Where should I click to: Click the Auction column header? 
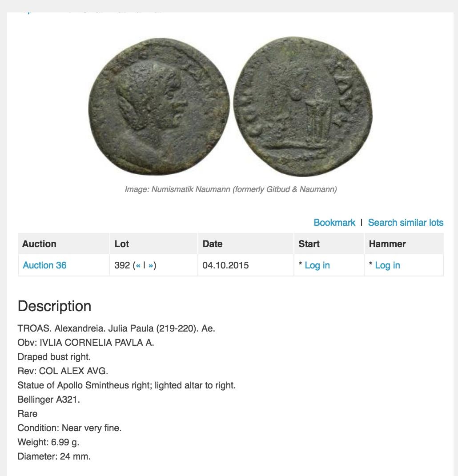40,244
